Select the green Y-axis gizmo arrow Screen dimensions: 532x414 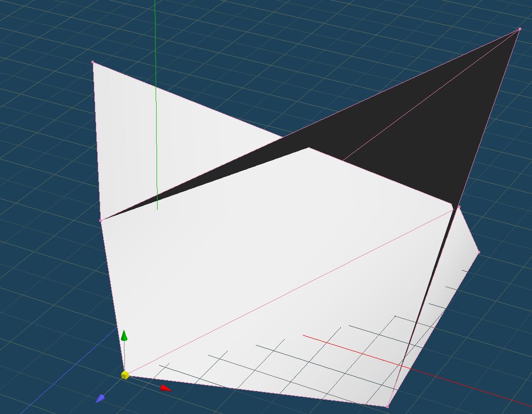124,335
